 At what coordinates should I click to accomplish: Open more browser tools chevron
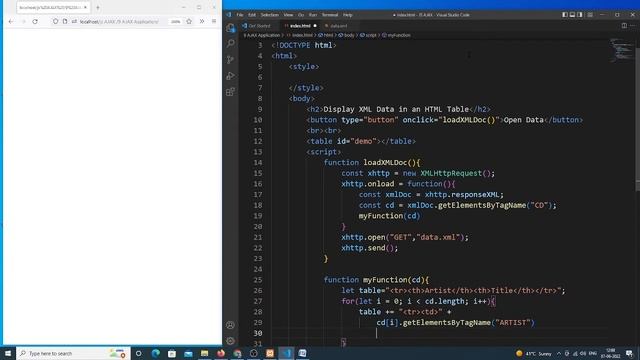click(x=202, y=21)
